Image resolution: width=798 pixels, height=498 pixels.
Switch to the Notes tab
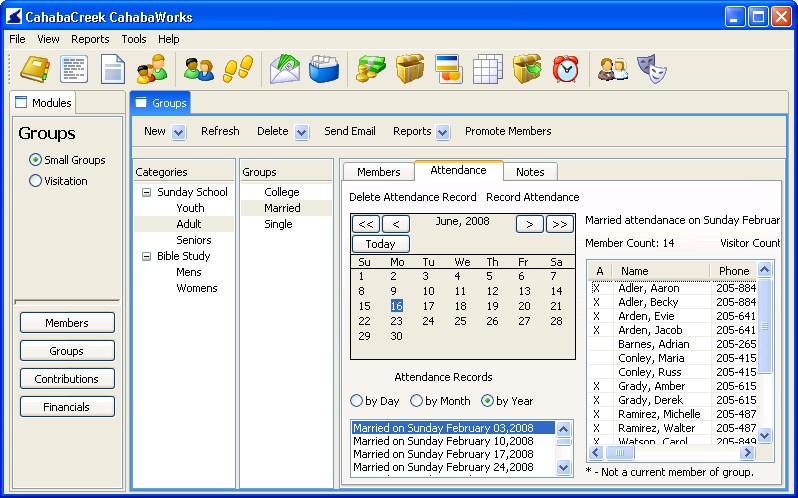click(x=529, y=172)
